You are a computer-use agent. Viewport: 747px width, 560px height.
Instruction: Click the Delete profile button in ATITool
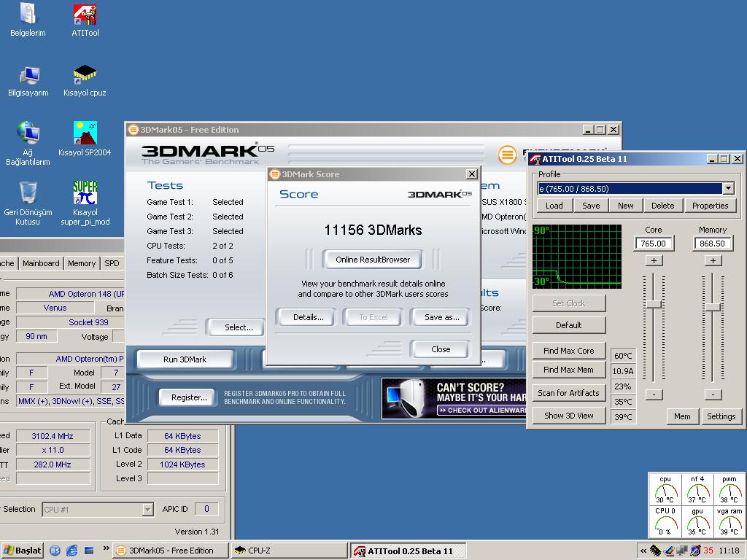click(662, 206)
